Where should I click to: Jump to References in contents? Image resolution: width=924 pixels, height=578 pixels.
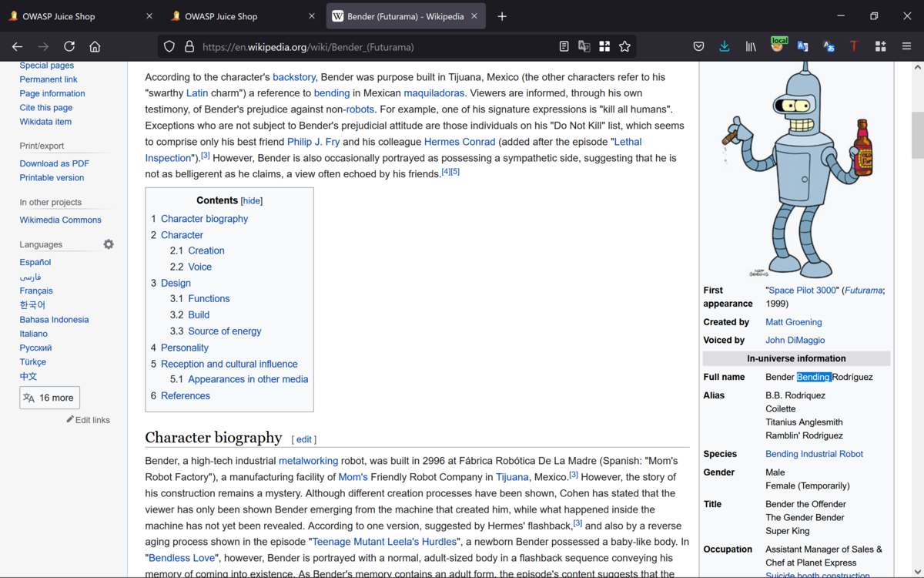[186, 396]
